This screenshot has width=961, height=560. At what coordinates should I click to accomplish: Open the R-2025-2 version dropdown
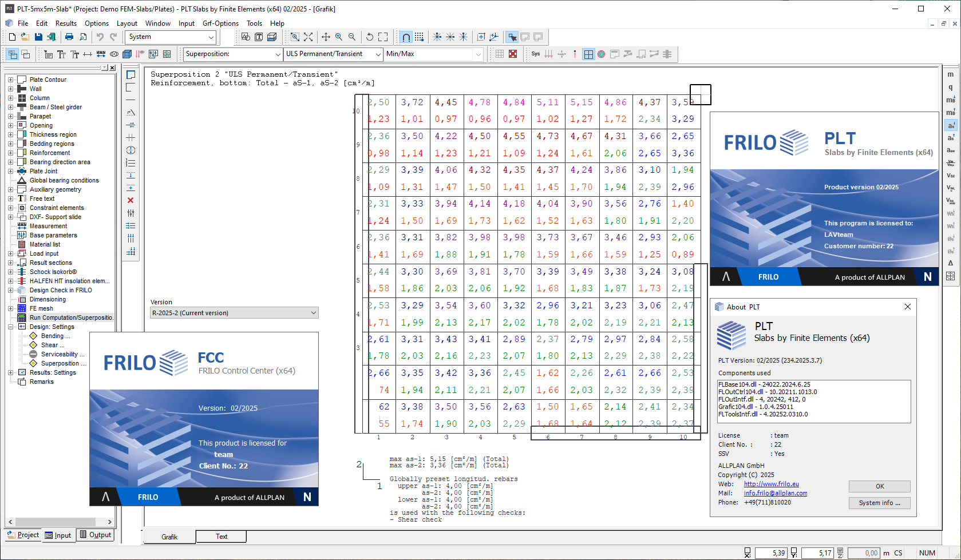pyautogui.click(x=313, y=312)
